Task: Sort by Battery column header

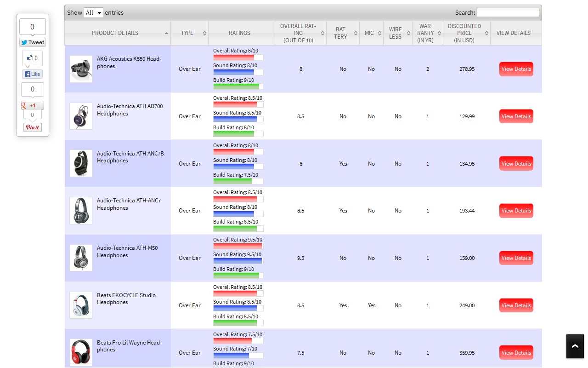Action: pyautogui.click(x=343, y=33)
